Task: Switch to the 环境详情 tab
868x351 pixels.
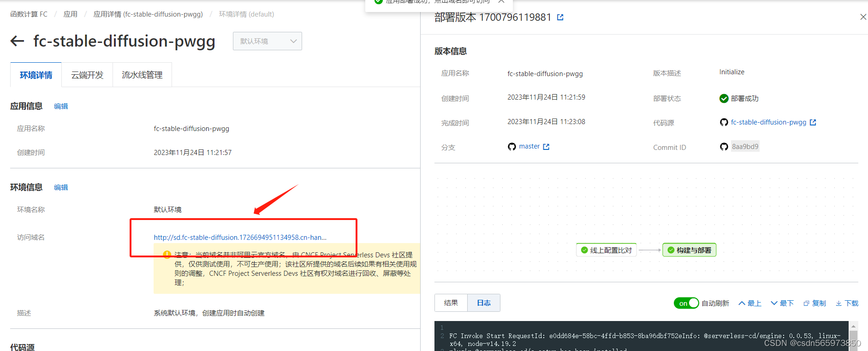Action: [x=36, y=75]
